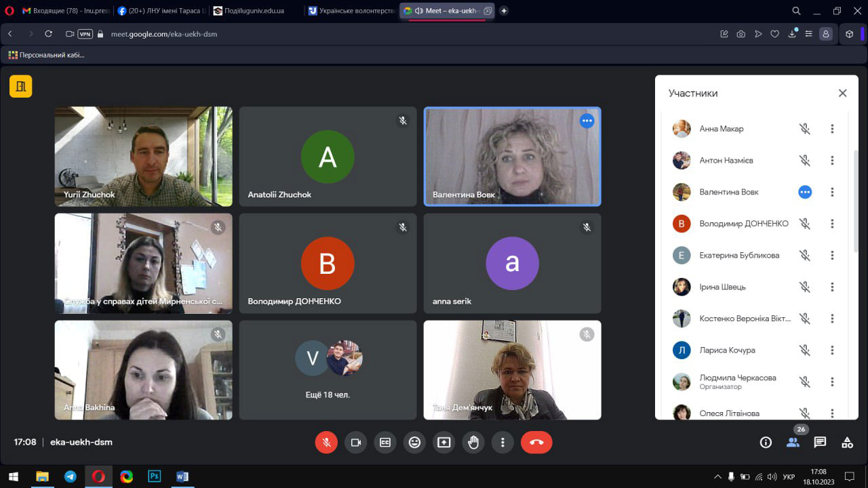Open options menu for Анна Макар
This screenshot has height=488, width=868.
coord(832,129)
